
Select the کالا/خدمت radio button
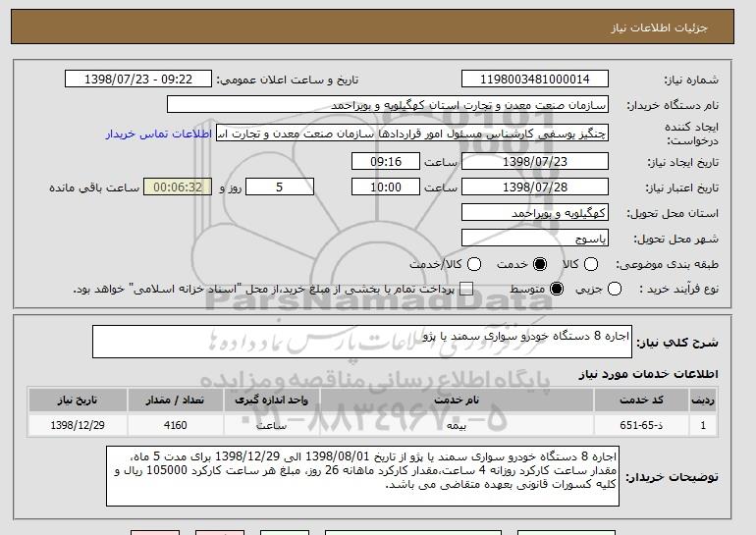(474, 264)
